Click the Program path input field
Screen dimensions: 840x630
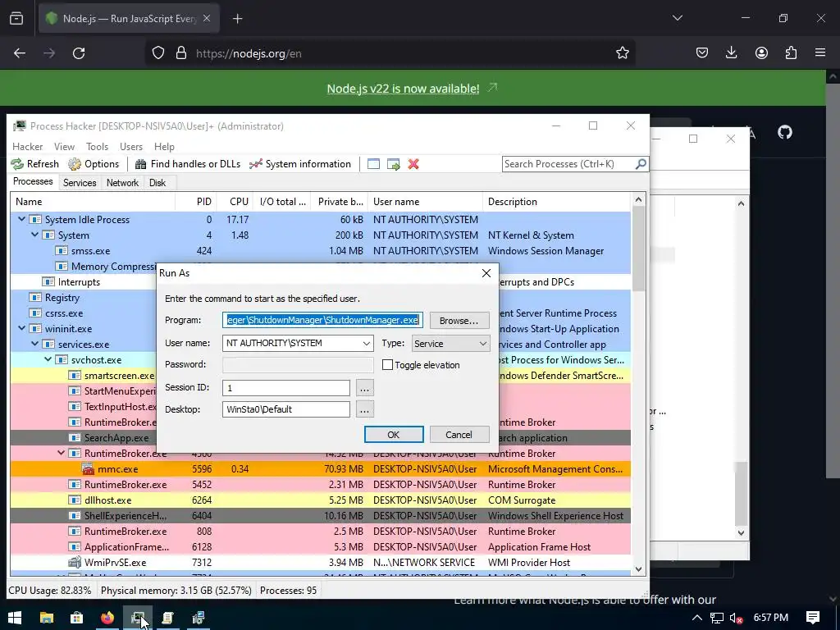tap(322, 321)
